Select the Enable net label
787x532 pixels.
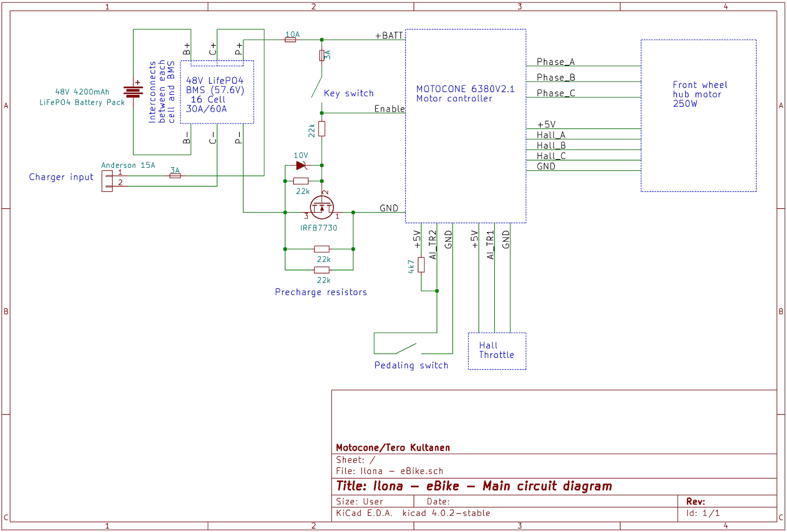[x=390, y=109]
